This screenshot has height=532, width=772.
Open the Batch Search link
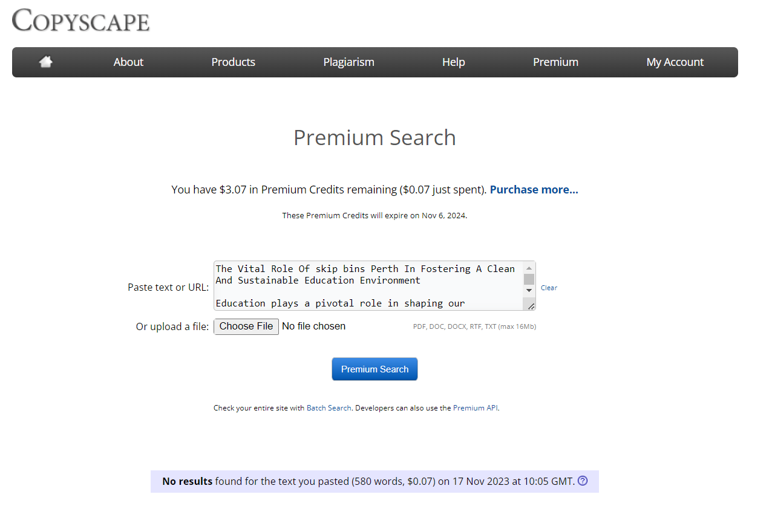coord(329,408)
